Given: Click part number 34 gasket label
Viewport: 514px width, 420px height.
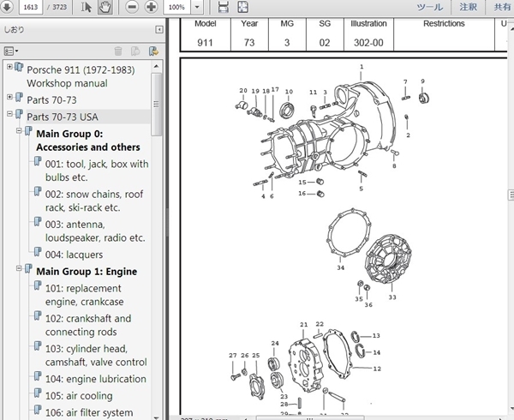Looking at the screenshot, I should point(340,268).
